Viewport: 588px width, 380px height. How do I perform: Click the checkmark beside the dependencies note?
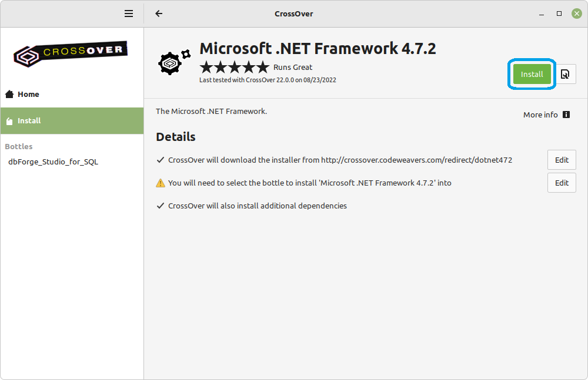tap(160, 206)
